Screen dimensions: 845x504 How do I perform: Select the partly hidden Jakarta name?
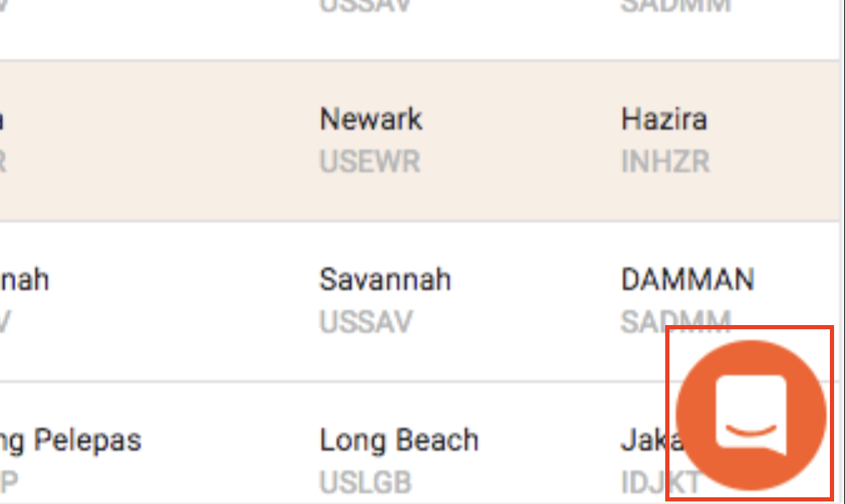click(x=652, y=440)
